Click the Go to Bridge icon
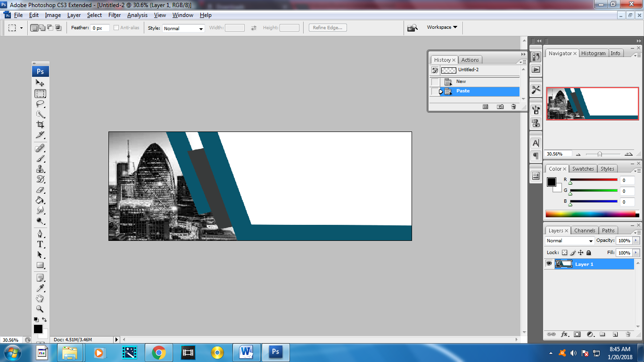This screenshot has width=644, height=362. pos(413,28)
